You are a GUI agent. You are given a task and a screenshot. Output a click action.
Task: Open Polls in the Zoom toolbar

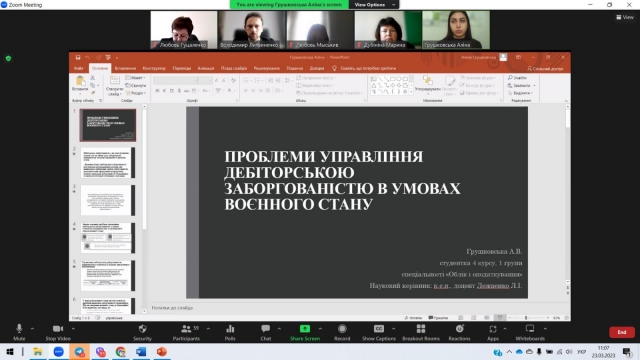click(x=230, y=332)
